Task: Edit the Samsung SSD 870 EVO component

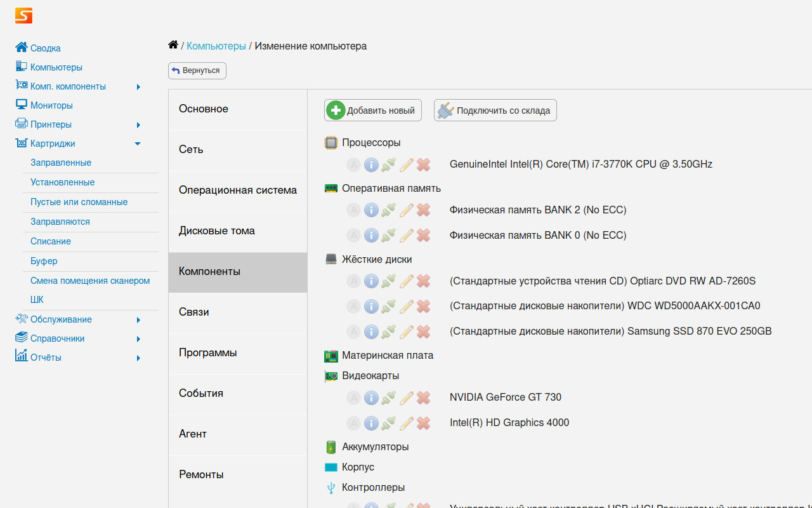Action: click(x=407, y=331)
